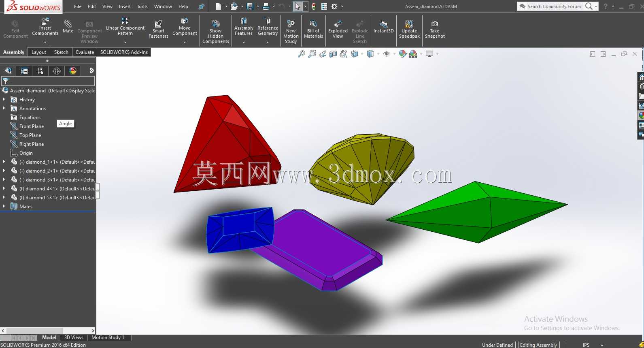Open the File Properties icon
The height and width of the screenshot is (348, 644).
point(324,6)
